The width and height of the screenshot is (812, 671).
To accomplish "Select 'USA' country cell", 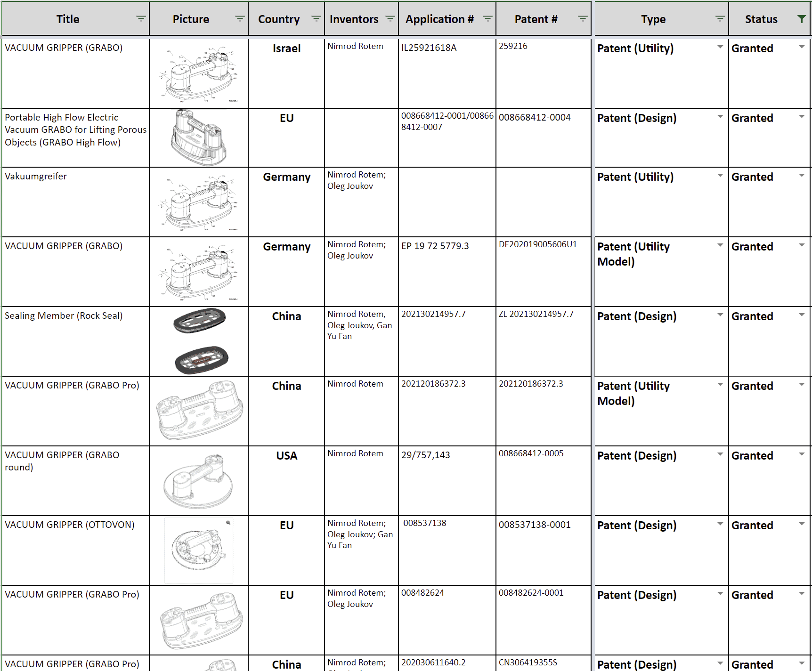I will (286, 481).
